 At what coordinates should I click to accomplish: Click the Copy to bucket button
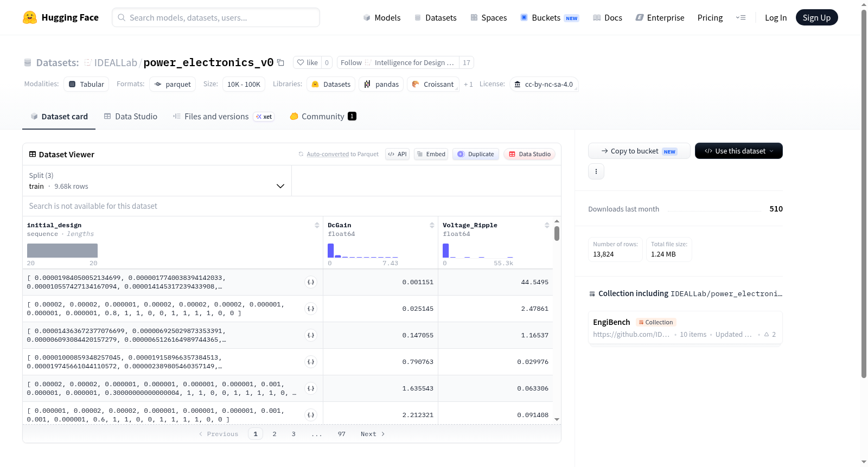pyautogui.click(x=639, y=151)
